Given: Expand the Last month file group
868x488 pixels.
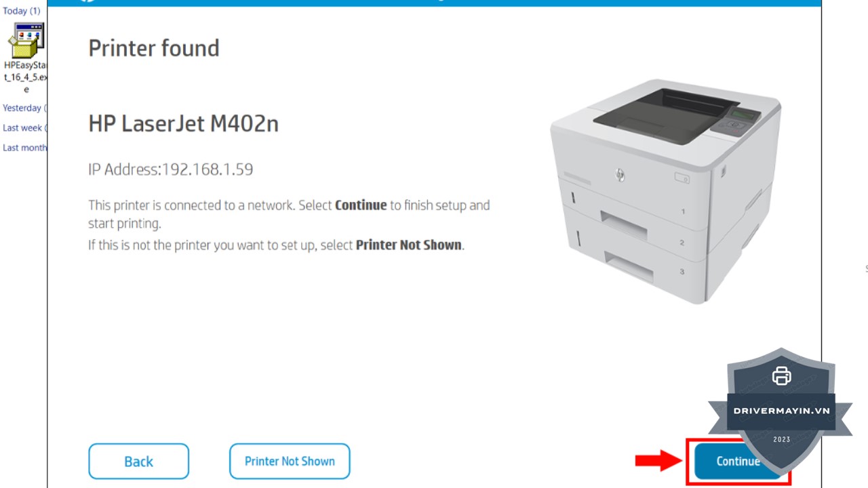Looking at the screenshot, I should tap(25, 147).
